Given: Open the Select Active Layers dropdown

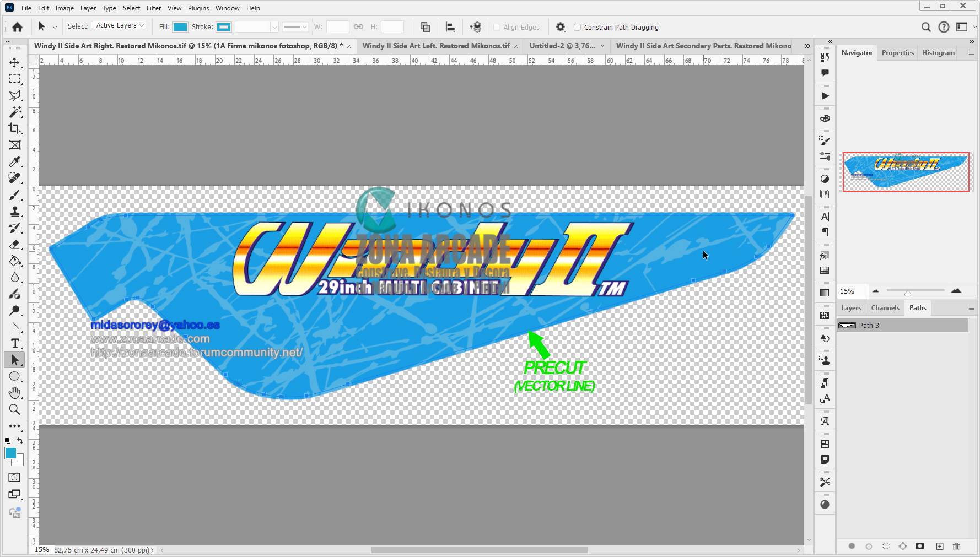Looking at the screenshot, I should (x=119, y=26).
